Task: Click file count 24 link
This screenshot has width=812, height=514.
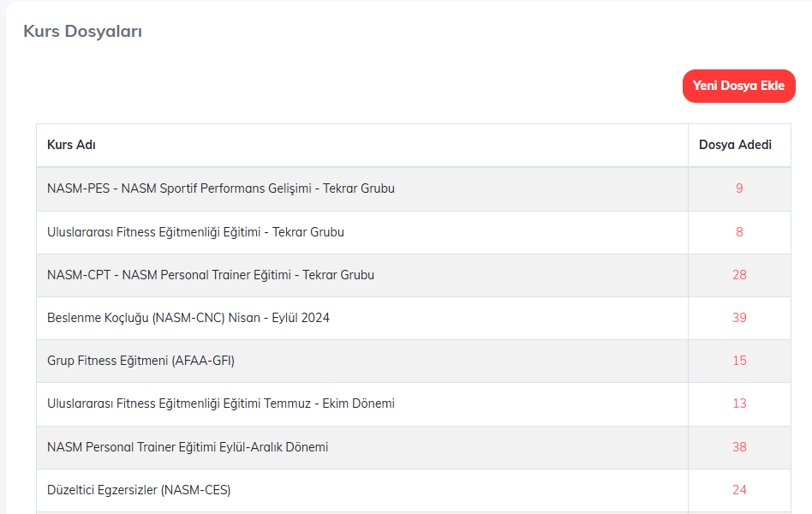Action: tap(739, 490)
